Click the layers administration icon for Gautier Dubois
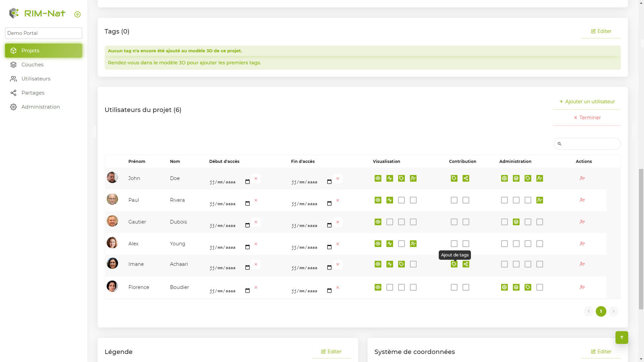The width and height of the screenshot is (644, 362). coord(516,222)
